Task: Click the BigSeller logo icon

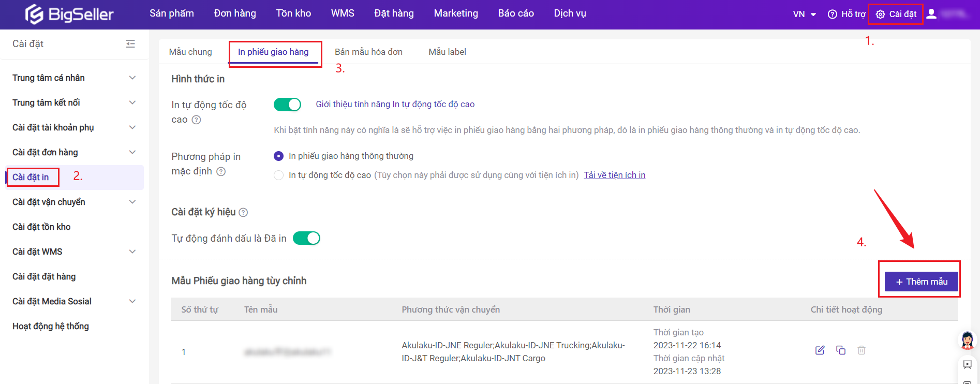Action: coord(34,14)
